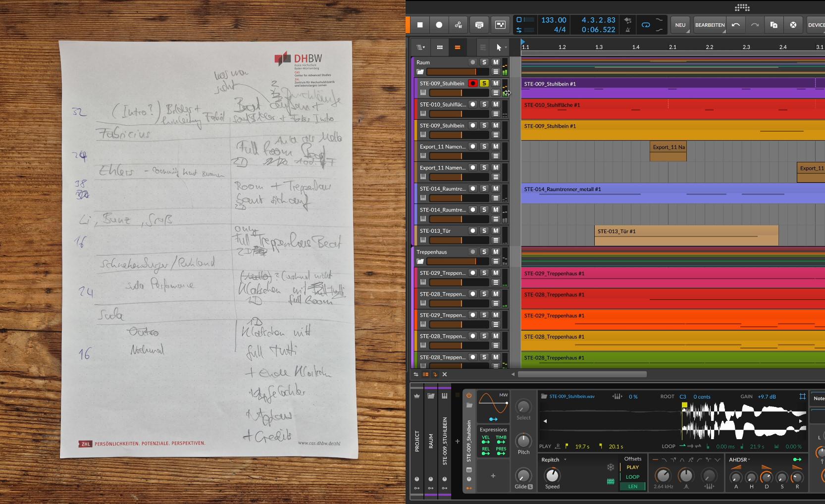Toggle automation write mode icon
This screenshot has height=504, width=825.
459,25
